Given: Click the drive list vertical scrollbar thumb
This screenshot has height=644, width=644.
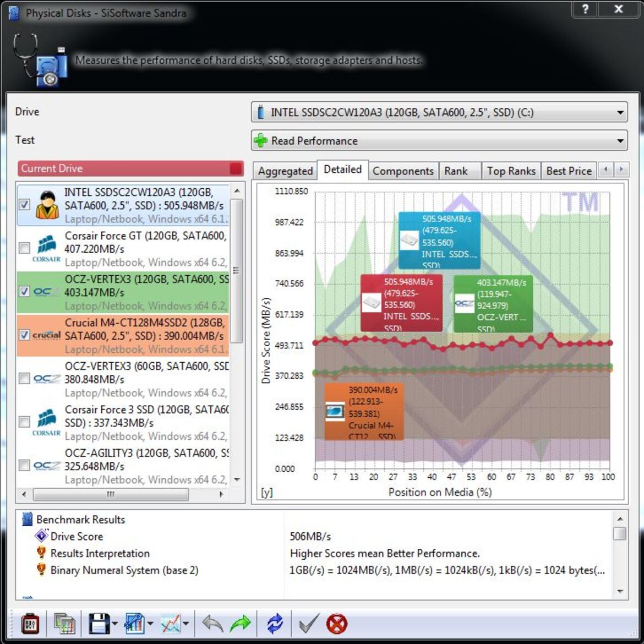Looking at the screenshot, I should pyautogui.click(x=237, y=271).
